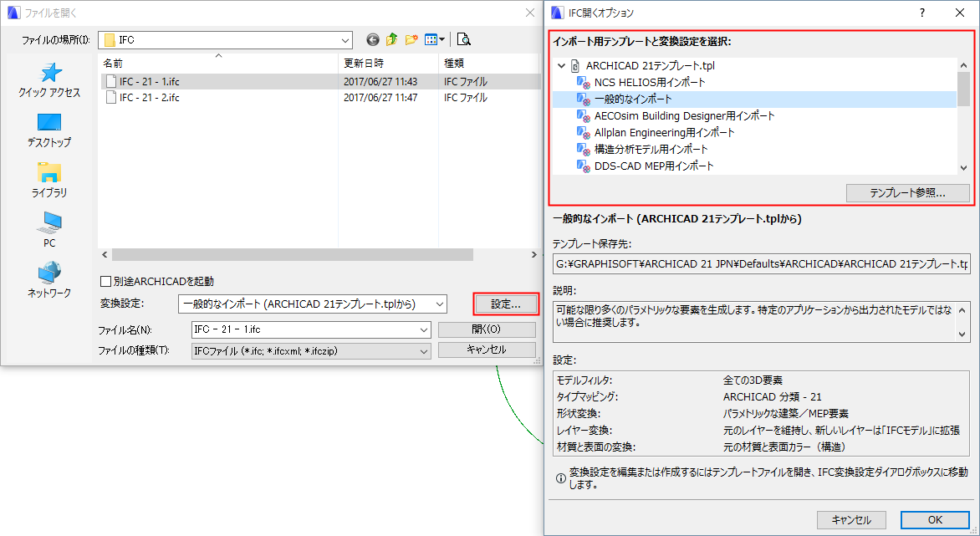Click the AECOsim Building Designer translator icon

pyautogui.click(x=583, y=116)
